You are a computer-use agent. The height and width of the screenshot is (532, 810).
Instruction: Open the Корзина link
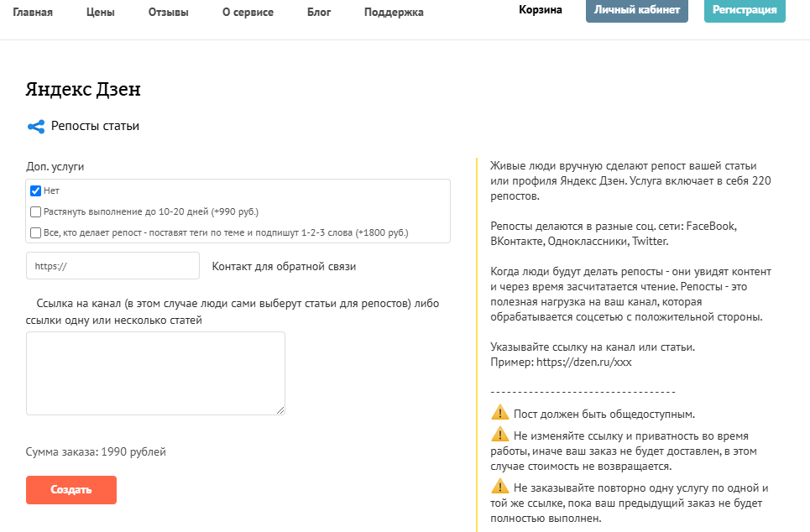click(541, 10)
